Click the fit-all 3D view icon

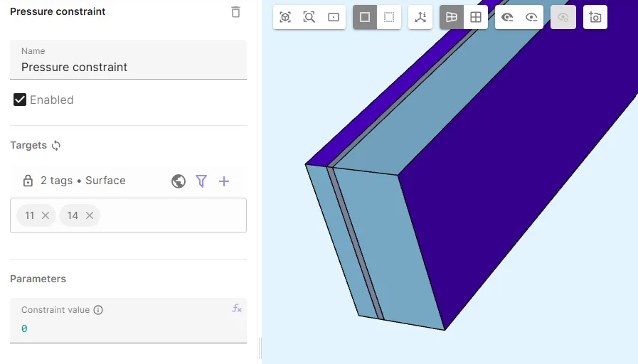tap(285, 17)
